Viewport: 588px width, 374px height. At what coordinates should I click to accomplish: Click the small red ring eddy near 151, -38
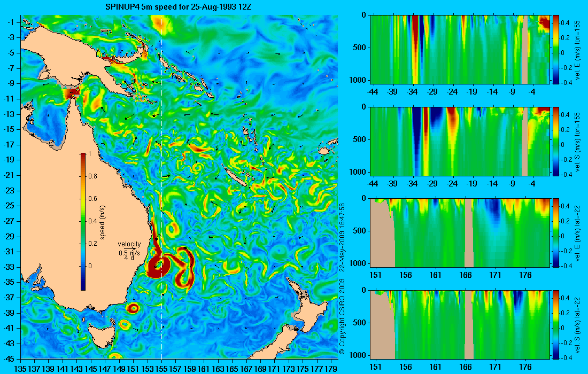(x=133, y=308)
